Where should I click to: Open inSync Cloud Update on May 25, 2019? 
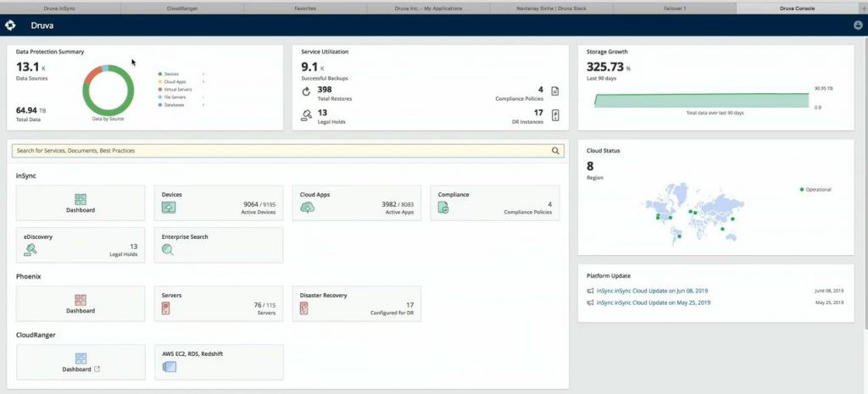(654, 303)
